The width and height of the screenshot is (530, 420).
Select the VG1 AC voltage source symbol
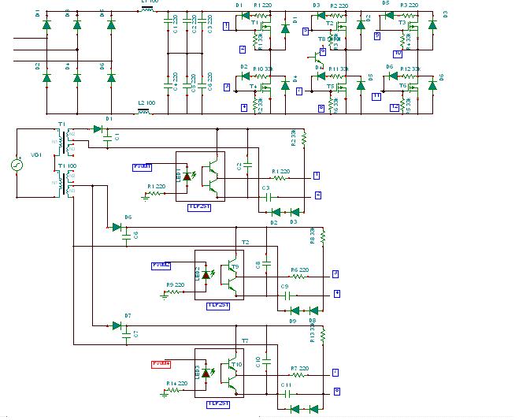point(17,165)
